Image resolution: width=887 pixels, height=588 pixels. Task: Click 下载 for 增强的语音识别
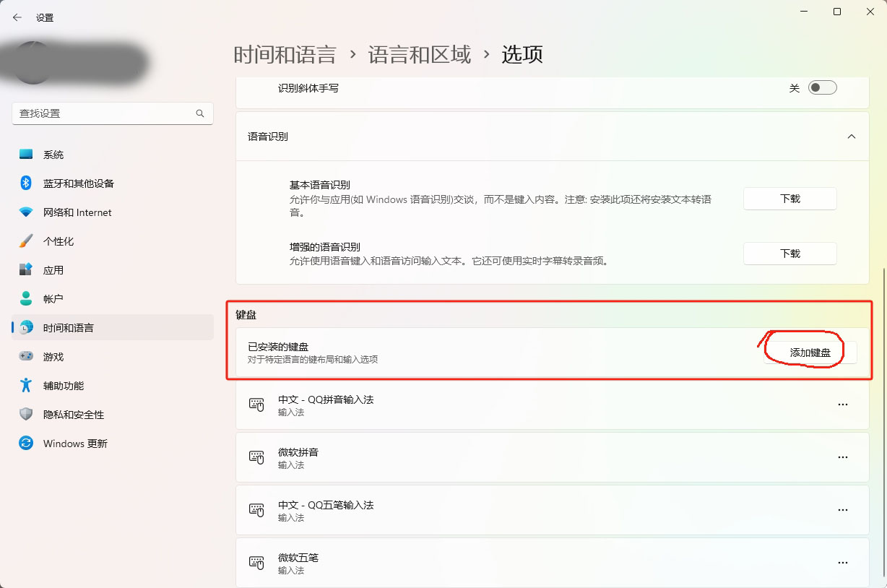790,254
